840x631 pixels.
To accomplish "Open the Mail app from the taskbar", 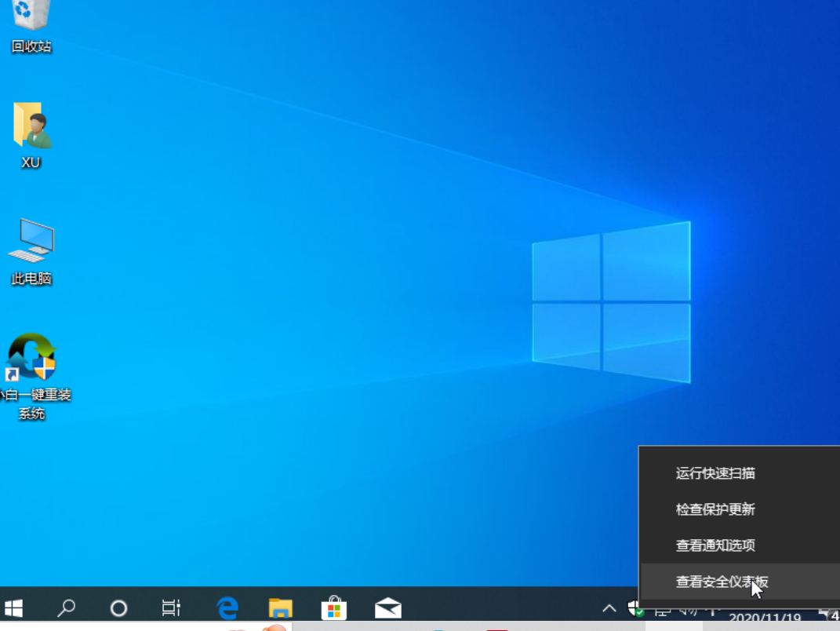I will point(387,607).
